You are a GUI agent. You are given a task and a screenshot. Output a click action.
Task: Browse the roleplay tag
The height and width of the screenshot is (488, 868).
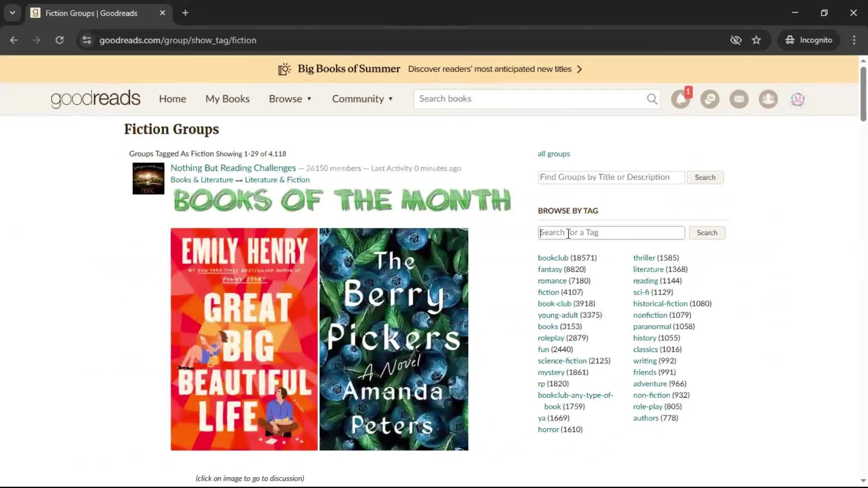coord(551,338)
